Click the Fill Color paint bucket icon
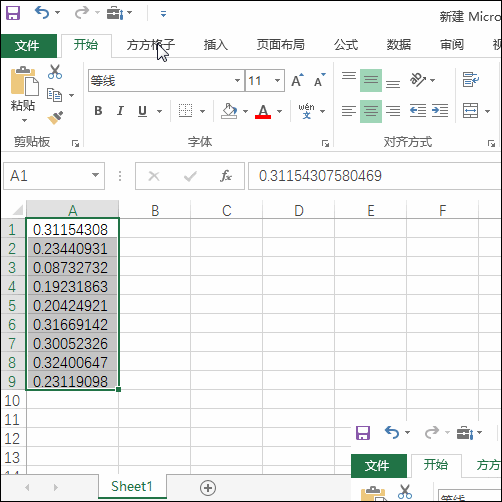The width and height of the screenshot is (502, 502). point(229,111)
